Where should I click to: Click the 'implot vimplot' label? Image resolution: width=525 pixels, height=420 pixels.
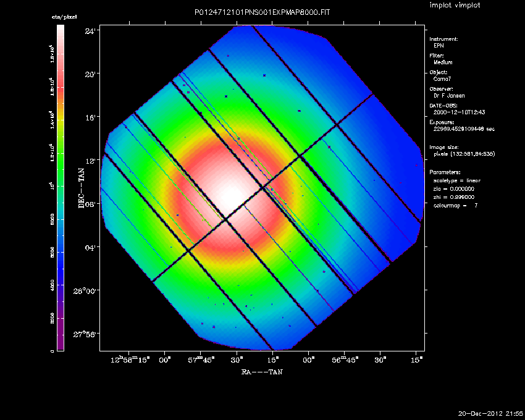pyautogui.click(x=455, y=6)
